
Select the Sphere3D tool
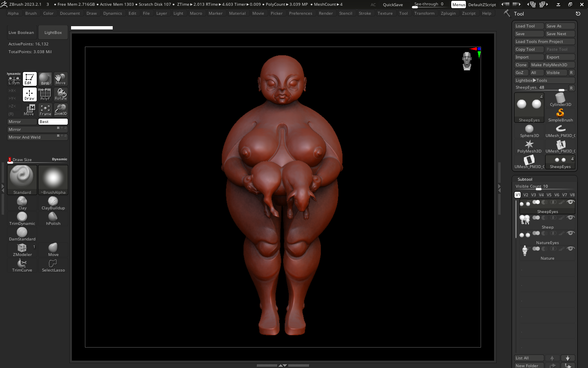coord(529,131)
